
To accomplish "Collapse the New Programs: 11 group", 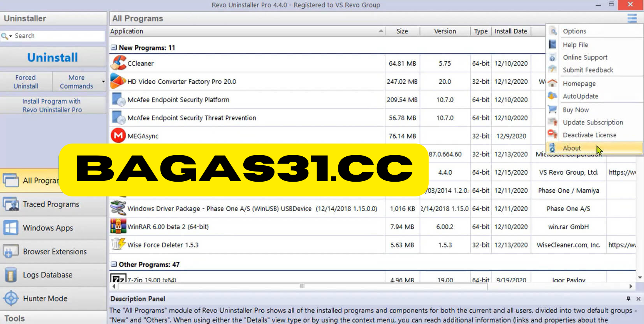I will click(x=114, y=47).
